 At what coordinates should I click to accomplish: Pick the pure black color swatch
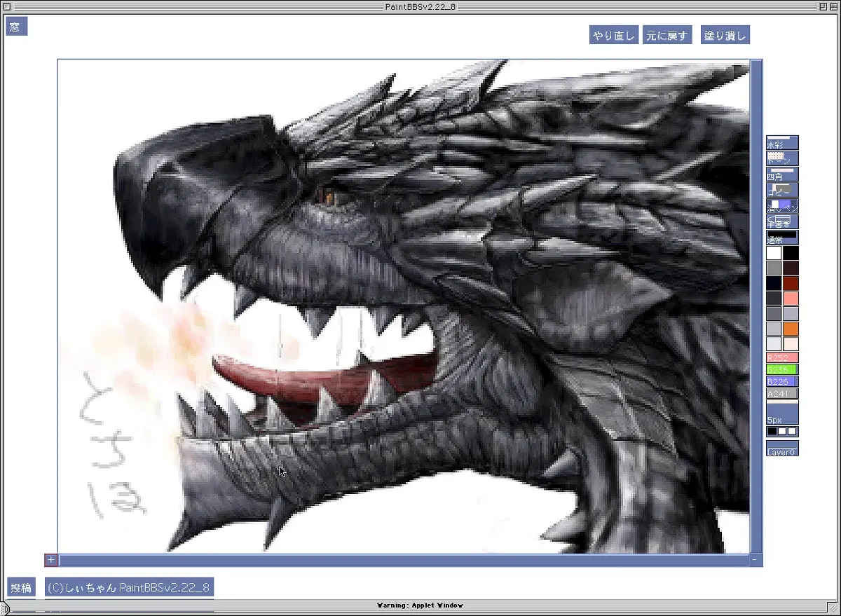tap(791, 253)
